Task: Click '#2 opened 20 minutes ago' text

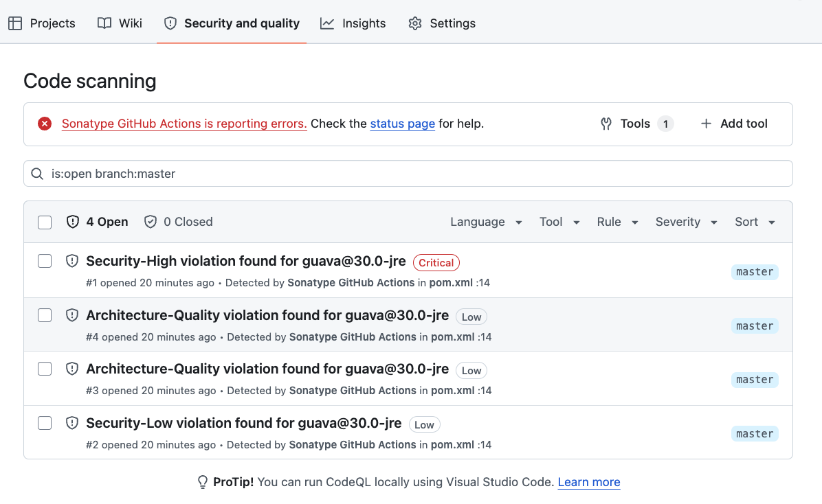Action: click(151, 445)
